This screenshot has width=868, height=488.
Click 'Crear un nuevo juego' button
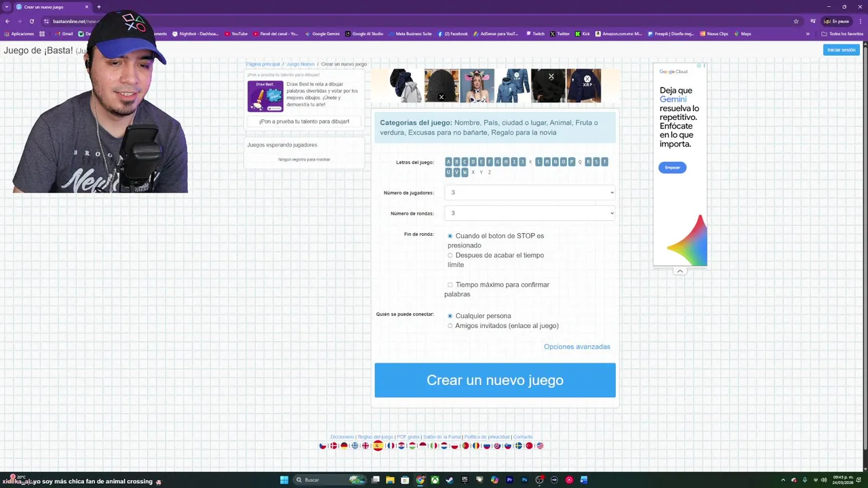pos(495,380)
